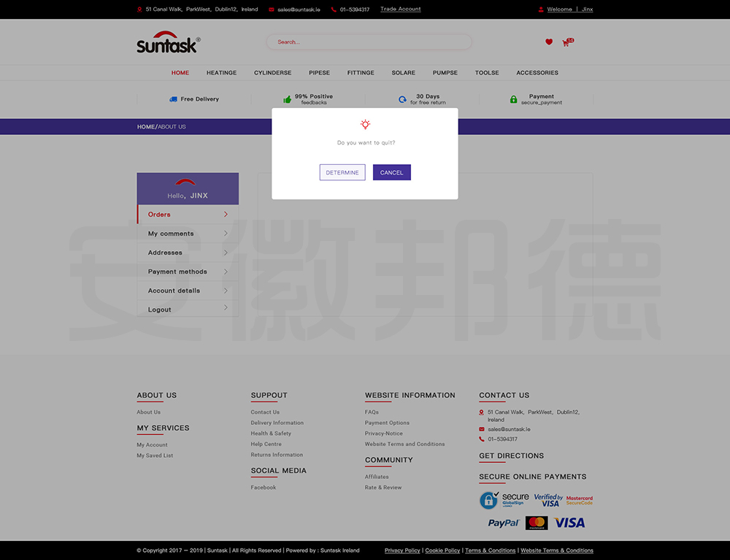730x560 pixels.
Task: Expand the Payment methods chevron arrow
Action: [x=226, y=272]
